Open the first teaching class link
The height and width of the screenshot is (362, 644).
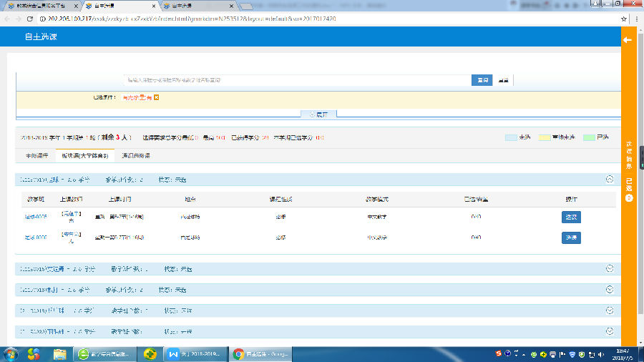point(36,217)
